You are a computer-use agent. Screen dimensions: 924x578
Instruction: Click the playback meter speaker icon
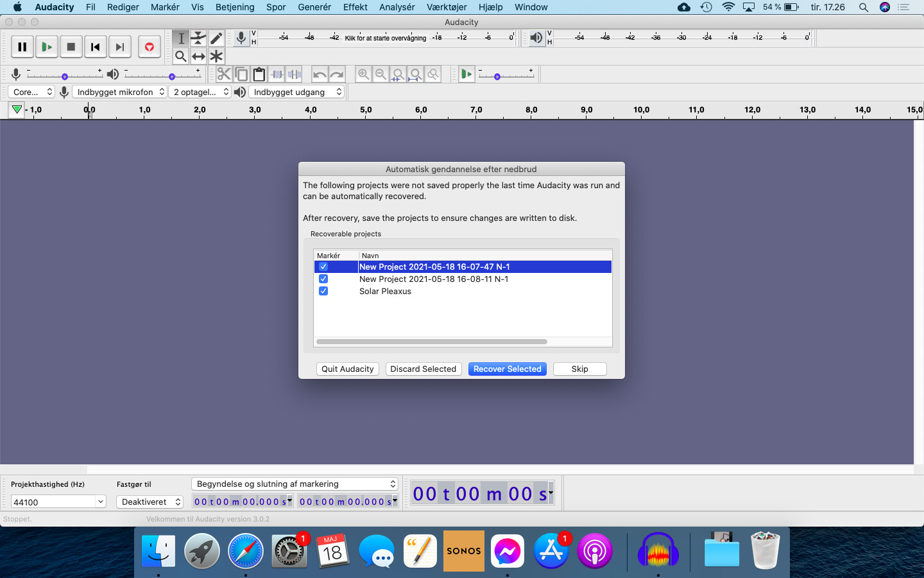536,38
